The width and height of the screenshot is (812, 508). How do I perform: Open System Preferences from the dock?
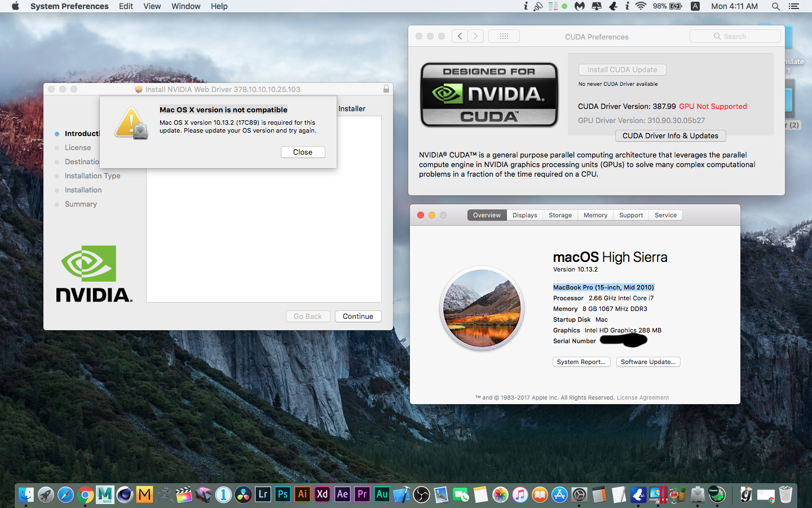[x=579, y=495]
